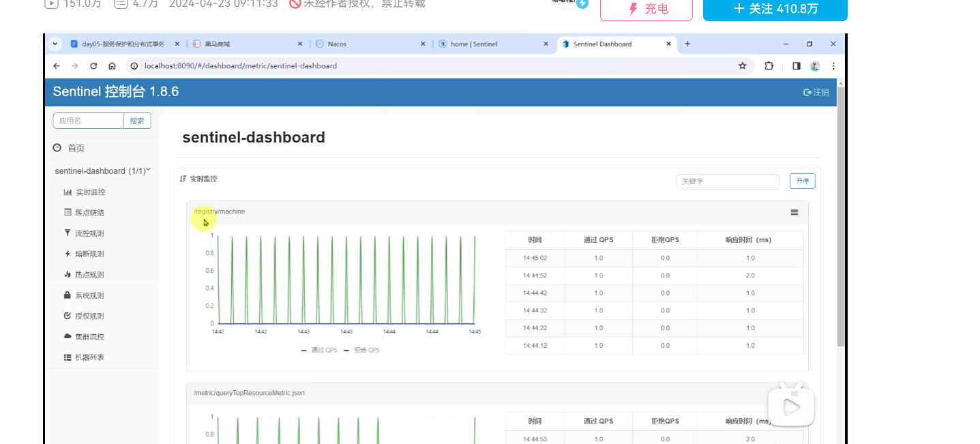The height and width of the screenshot is (444, 980).
Task: Close the 黑马商城 tab
Action: click(300, 44)
